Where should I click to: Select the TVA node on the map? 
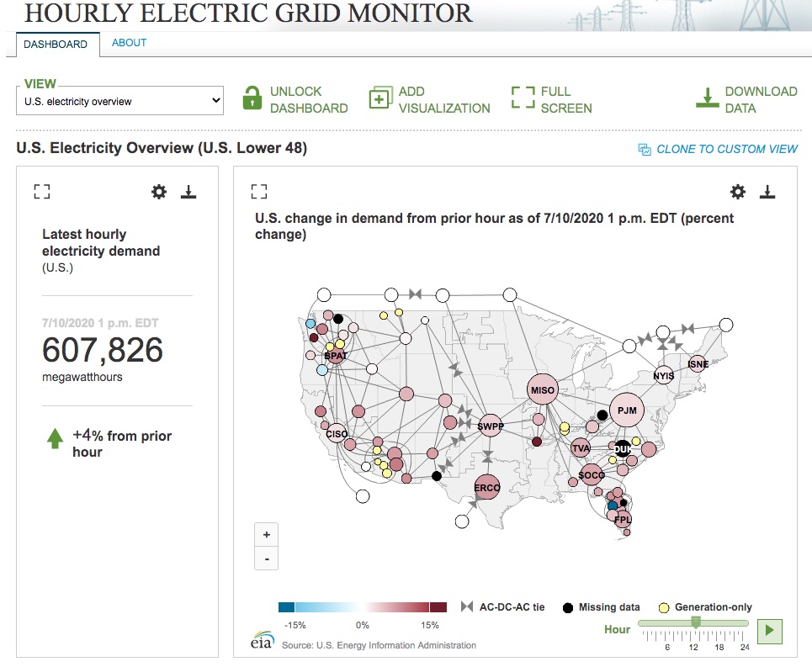581,447
